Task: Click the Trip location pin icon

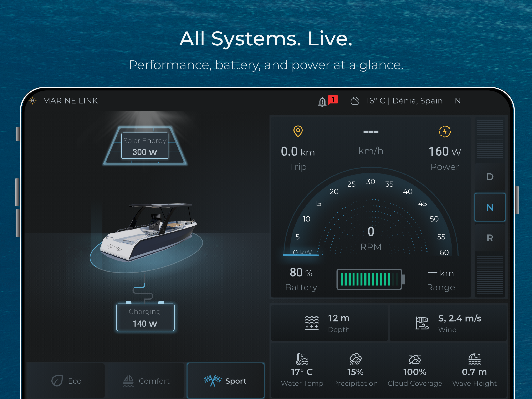Action: click(298, 131)
